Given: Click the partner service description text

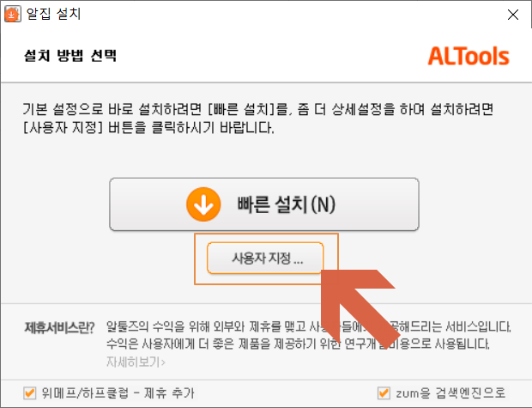Looking at the screenshot, I should pyautogui.click(x=308, y=335).
